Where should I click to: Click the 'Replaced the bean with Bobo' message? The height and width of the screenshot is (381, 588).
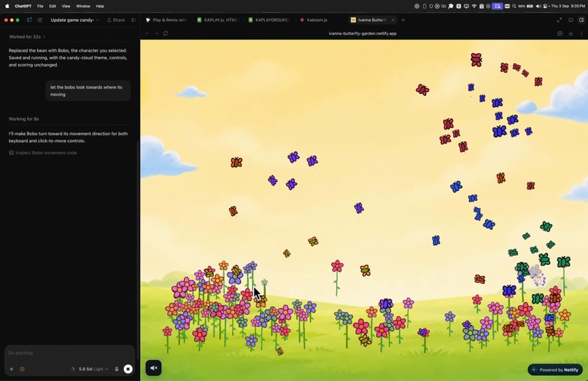point(69,58)
